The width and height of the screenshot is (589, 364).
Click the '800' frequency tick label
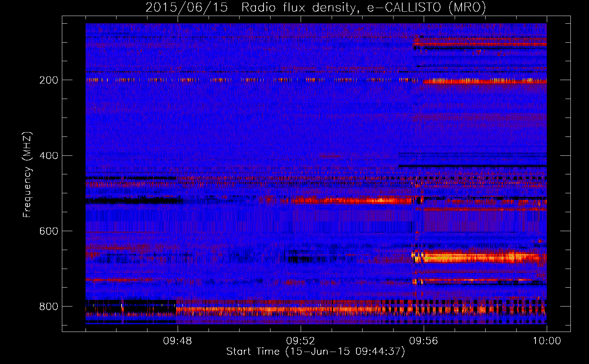(x=48, y=306)
